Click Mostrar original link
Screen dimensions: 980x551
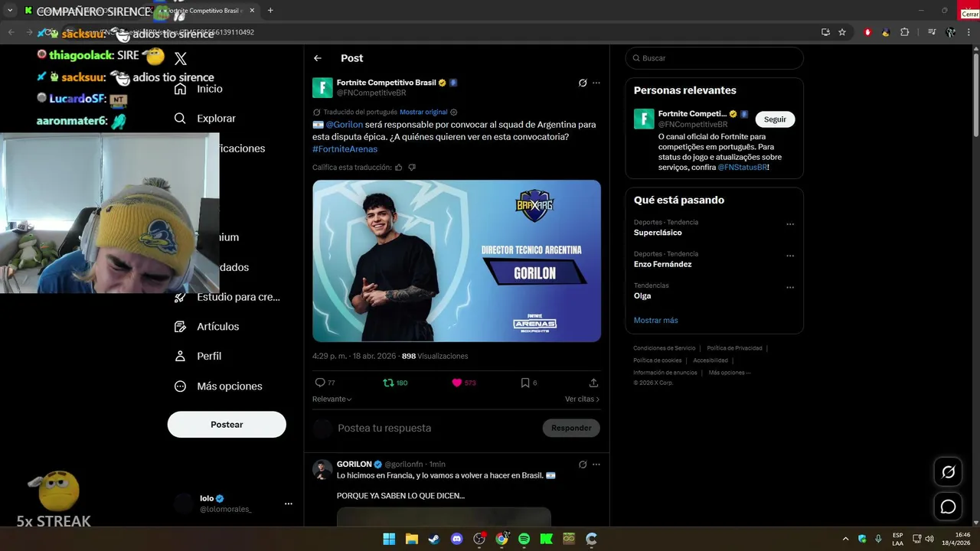[423, 112]
